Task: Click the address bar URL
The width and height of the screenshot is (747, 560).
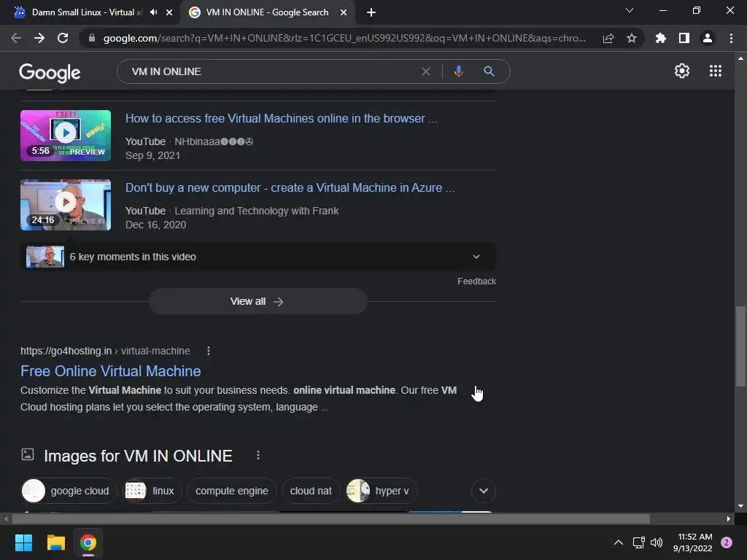Action: pyautogui.click(x=344, y=38)
